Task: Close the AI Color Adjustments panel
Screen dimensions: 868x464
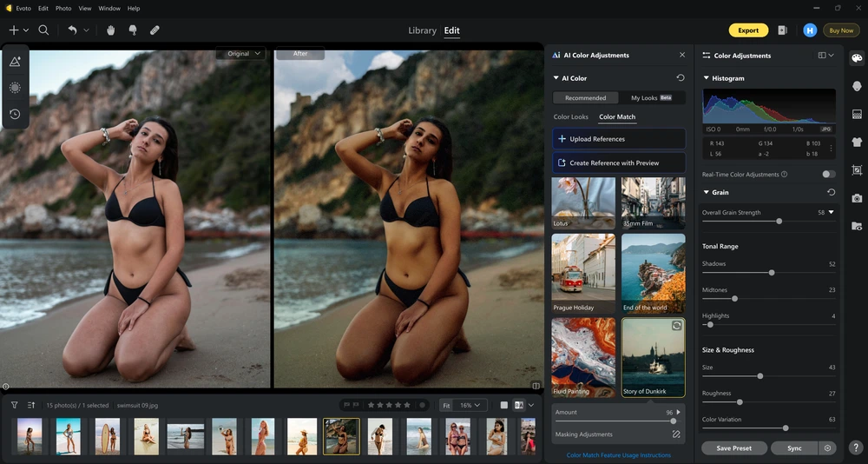Action: (682, 55)
